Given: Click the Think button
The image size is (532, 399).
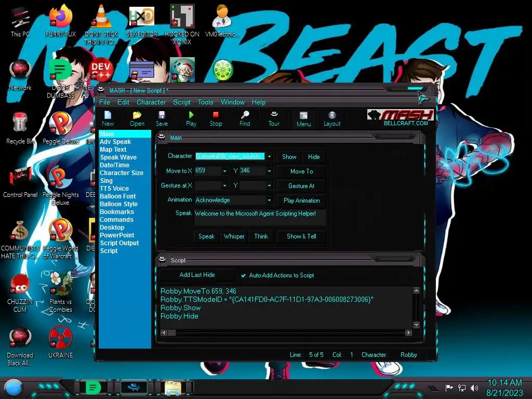Looking at the screenshot, I should point(261,236).
